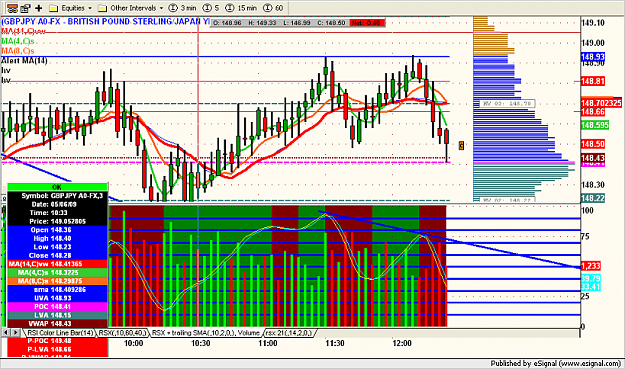Switch chart to 15 min interval

click(x=241, y=8)
